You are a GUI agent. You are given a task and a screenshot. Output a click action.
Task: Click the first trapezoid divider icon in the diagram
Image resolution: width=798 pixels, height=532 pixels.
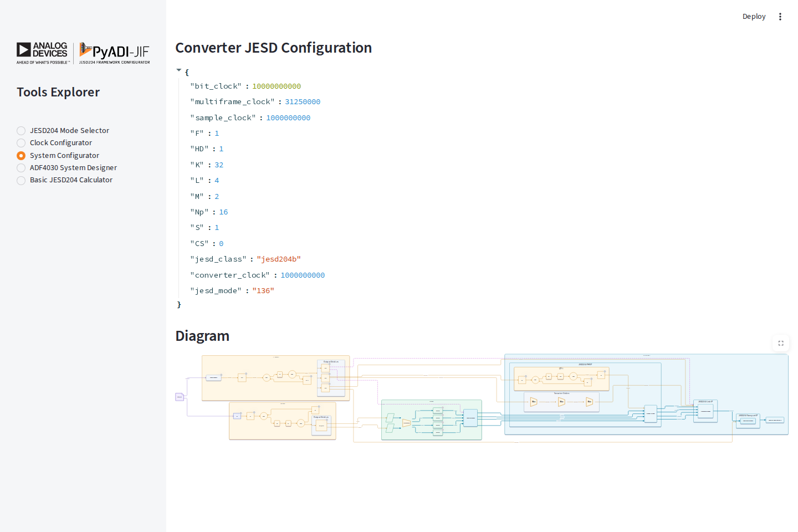click(534, 402)
